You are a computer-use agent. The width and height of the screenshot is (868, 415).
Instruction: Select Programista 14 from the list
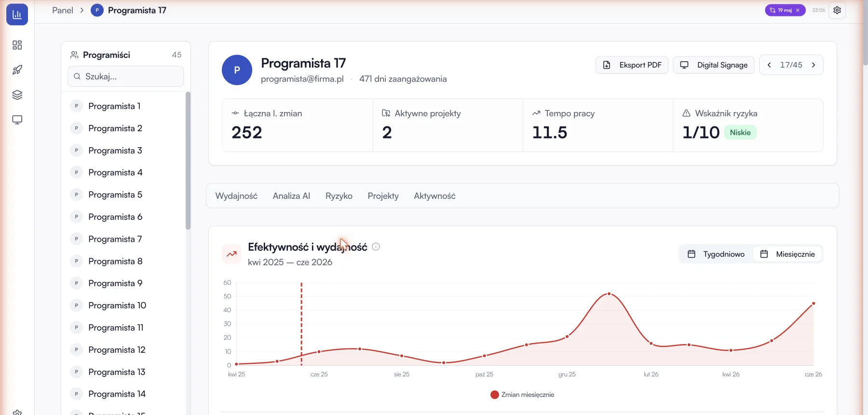[x=123, y=394]
